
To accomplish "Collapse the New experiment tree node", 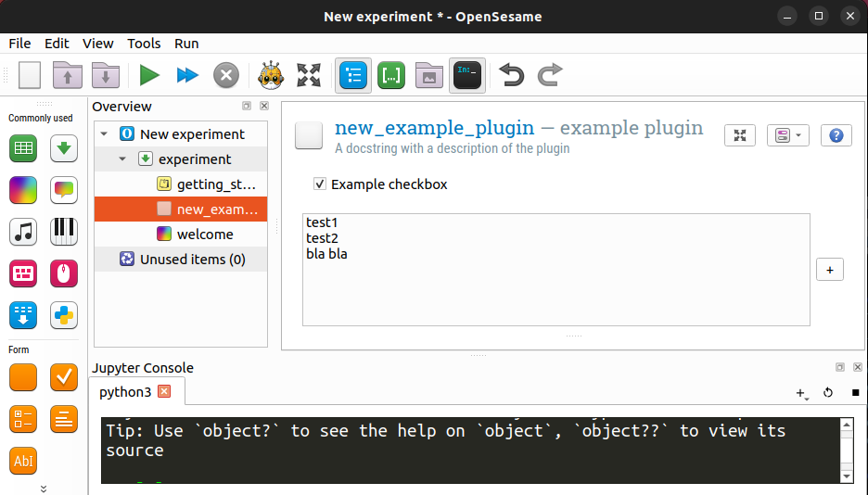I will [104, 134].
